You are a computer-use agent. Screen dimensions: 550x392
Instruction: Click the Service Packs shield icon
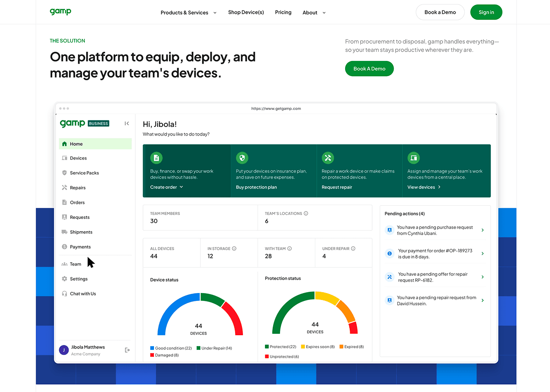tap(65, 173)
